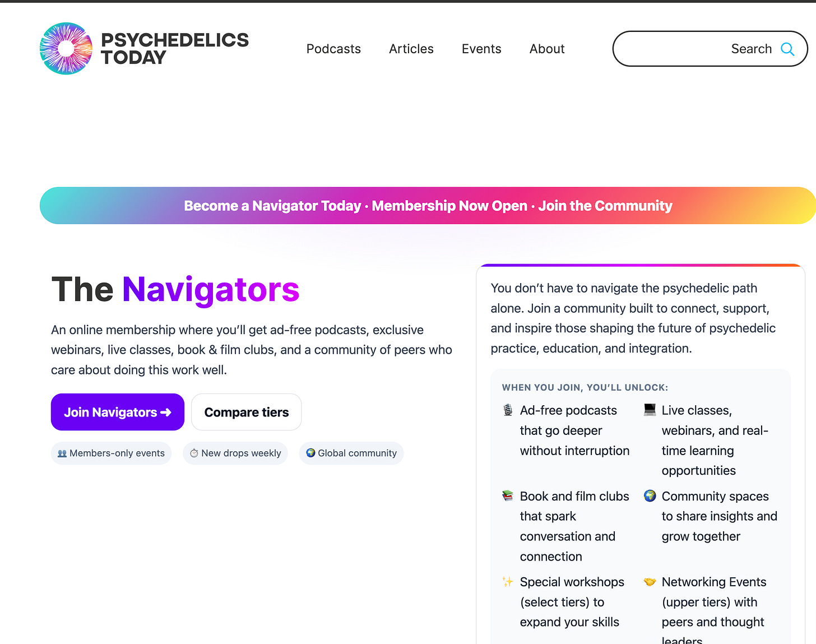Click the Community spaces benefit text
This screenshot has height=644, width=816.
[720, 516]
